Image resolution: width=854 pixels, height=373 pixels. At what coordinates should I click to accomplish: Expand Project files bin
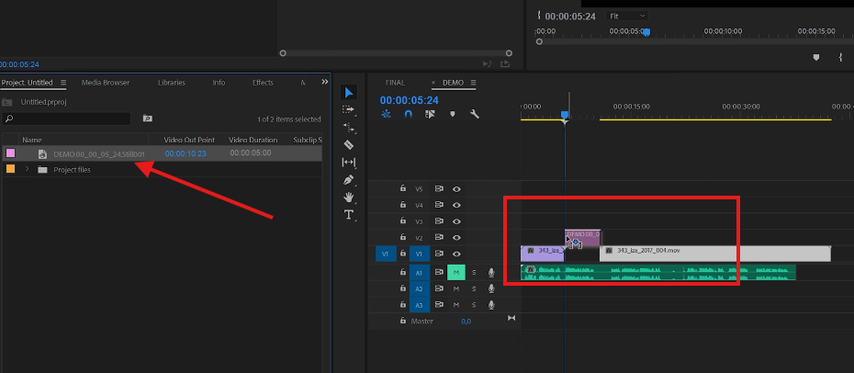[x=27, y=169]
